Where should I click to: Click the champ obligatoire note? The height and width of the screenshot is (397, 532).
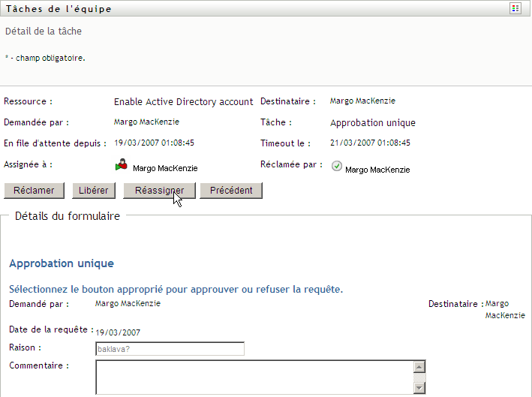coord(47,58)
